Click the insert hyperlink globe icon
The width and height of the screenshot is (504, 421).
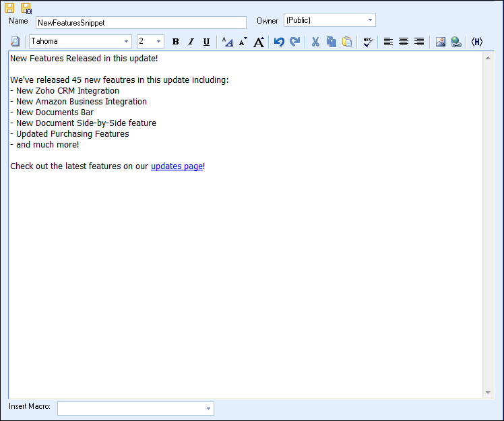click(456, 42)
